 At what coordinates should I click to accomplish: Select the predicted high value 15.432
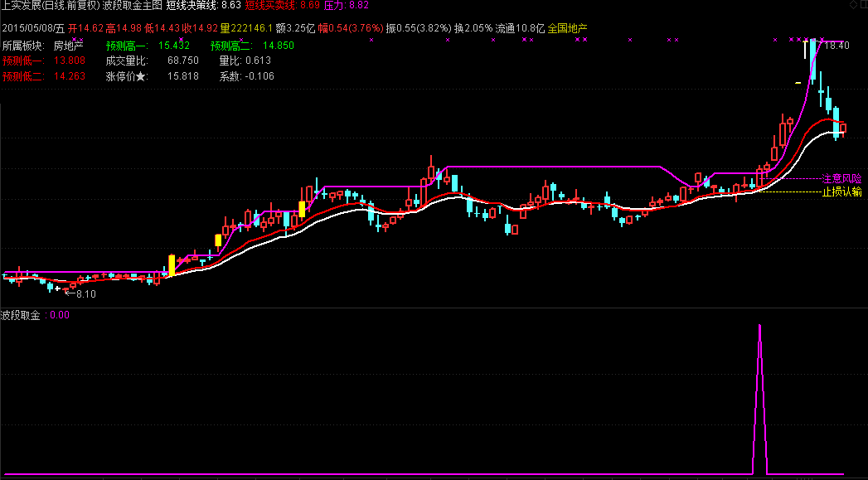[174, 46]
